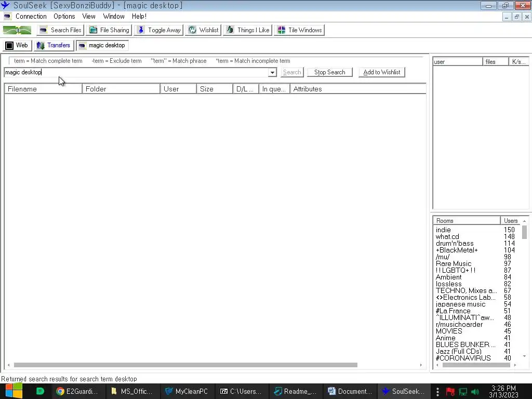Select the MOVIES room

click(x=449, y=331)
